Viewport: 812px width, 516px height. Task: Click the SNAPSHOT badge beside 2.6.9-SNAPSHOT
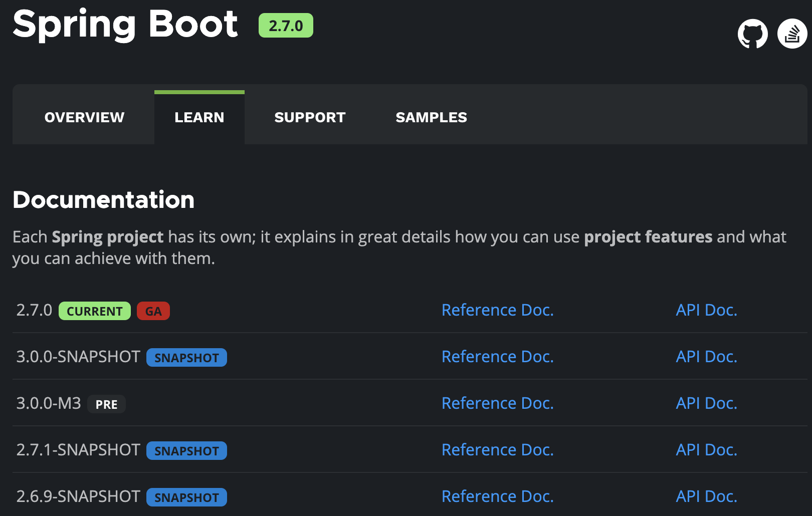tap(186, 497)
